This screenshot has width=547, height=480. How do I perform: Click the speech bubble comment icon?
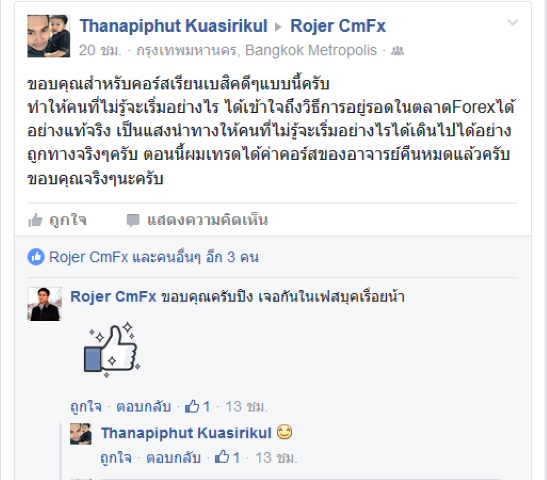coord(133,220)
